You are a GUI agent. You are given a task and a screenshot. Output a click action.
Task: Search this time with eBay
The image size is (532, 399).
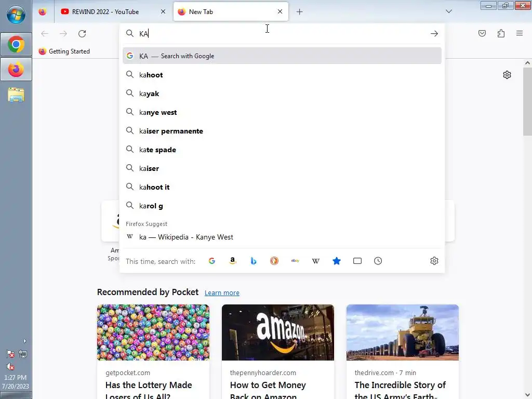click(x=295, y=261)
